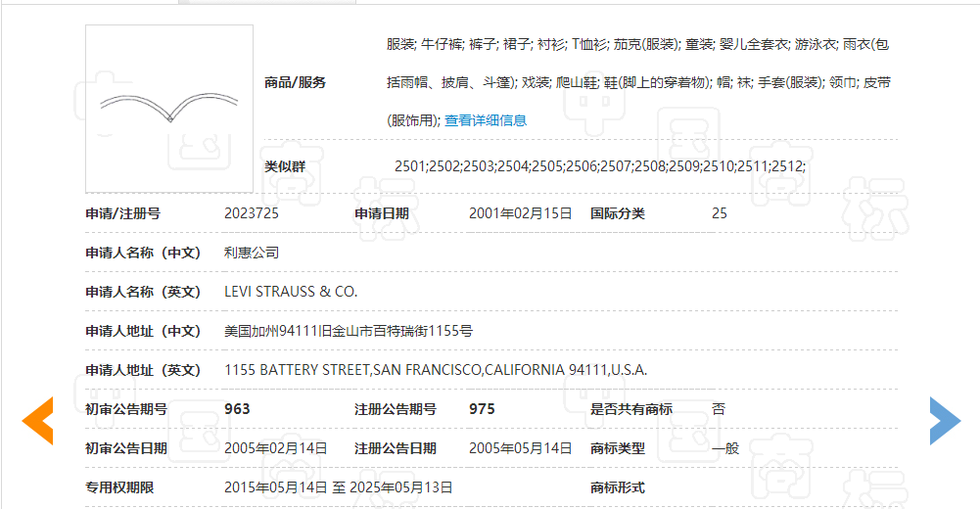Select similar group codes 2501;2502;2503

(x=600, y=166)
